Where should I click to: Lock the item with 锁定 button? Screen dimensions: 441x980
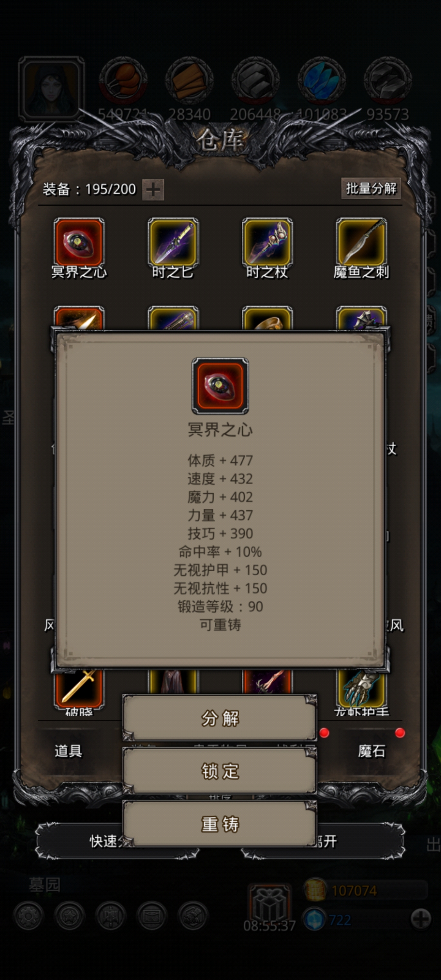[220, 771]
